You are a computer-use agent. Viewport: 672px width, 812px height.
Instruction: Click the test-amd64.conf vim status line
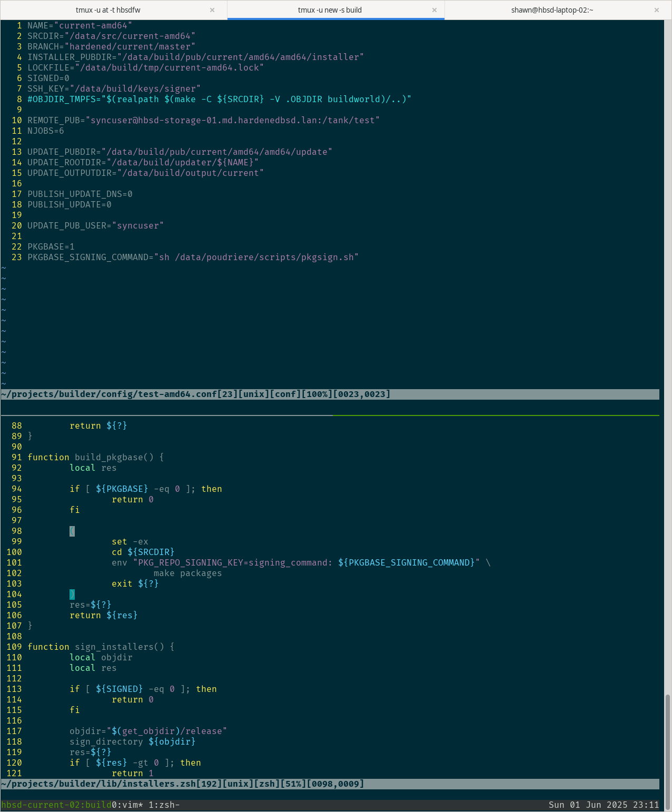[330, 394]
